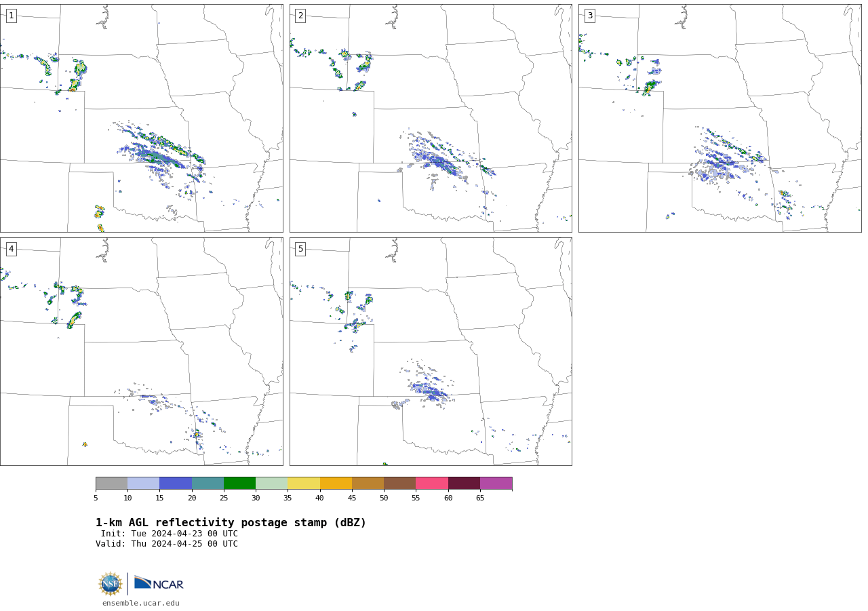The width and height of the screenshot is (868, 611).
Task: Click the yellow 35-40 dBZ swatch
Action: 304,484
